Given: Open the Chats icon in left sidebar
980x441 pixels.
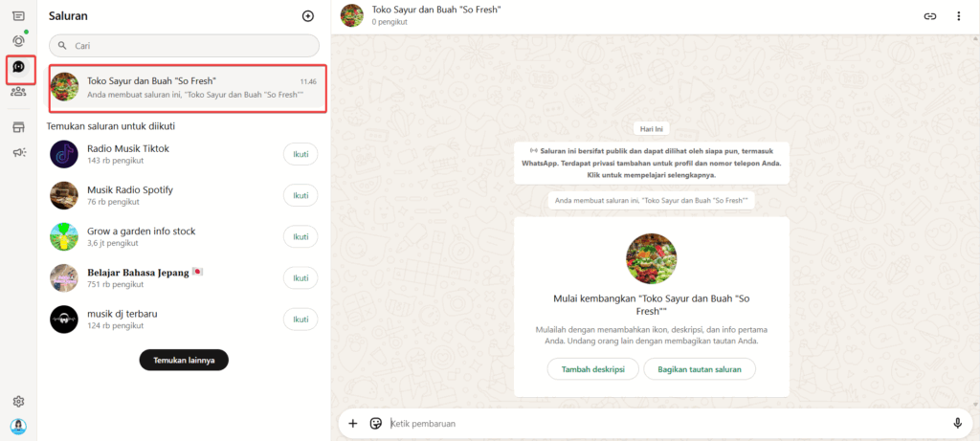Looking at the screenshot, I should 18,16.
